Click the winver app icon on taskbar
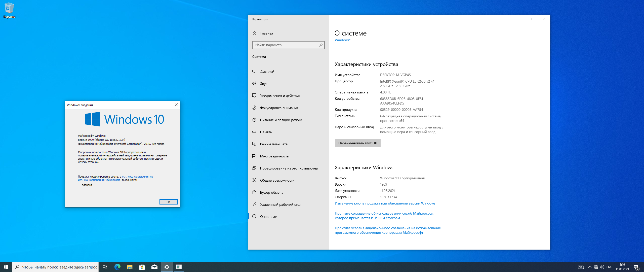The width and height of the screenshot is (644, 272). [x=179, y=267]
